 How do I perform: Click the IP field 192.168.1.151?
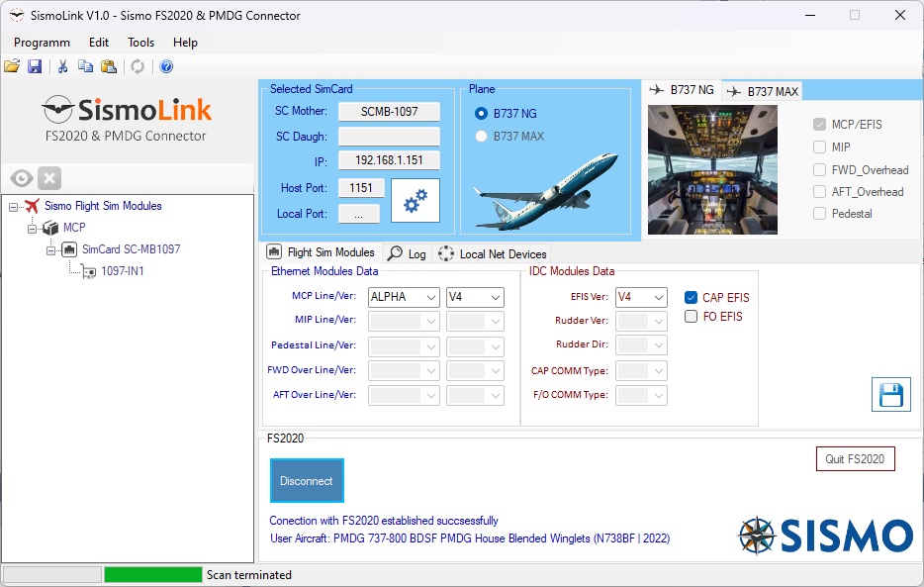click(x=389, y=160)
